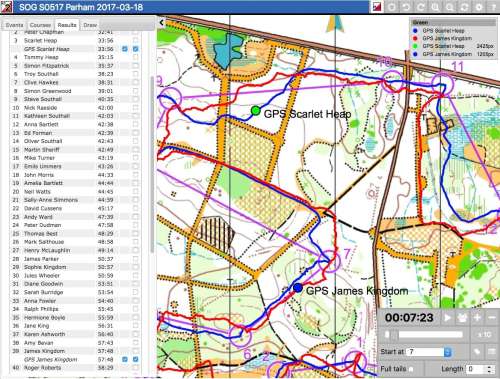Screen dimensions: 500x379
Task: Switch mass start mode with runners icon
Action: pyautogui.click(x=462, y=318)
